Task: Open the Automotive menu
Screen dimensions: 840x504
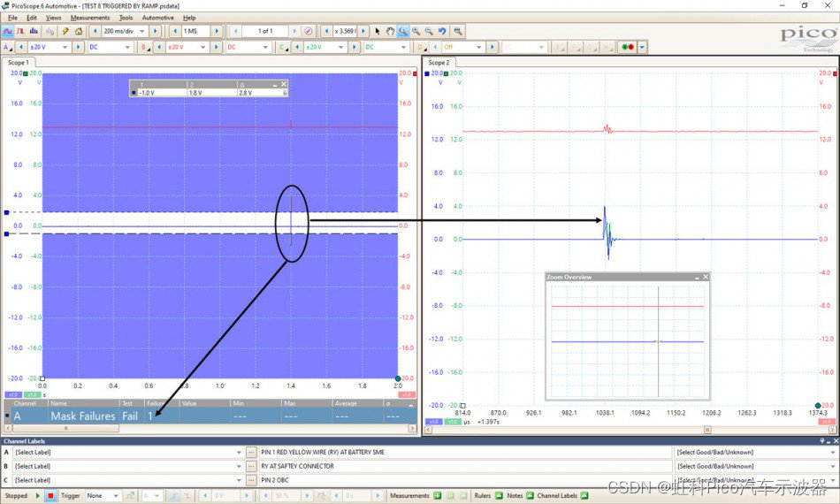Action: pyautogui.click(x=158, y=18)
